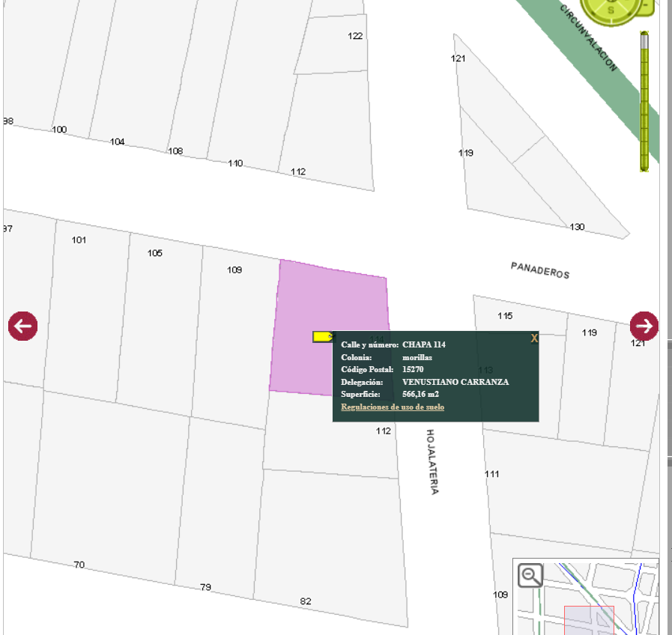The image size is (672, 635).
Task: Click the vertical zoom level slider
Action: pyautogui.click(x=644, y=101)
